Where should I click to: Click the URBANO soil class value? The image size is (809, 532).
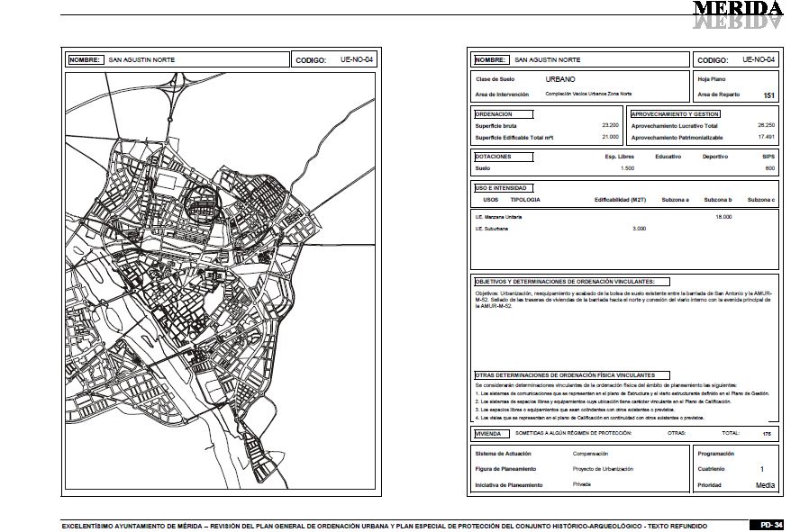[x=560, y=79]
